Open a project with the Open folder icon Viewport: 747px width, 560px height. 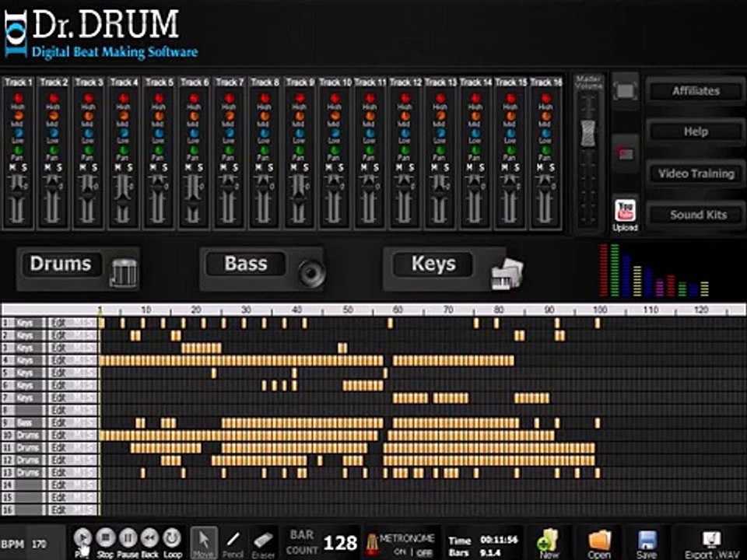[x=599, y=543]
